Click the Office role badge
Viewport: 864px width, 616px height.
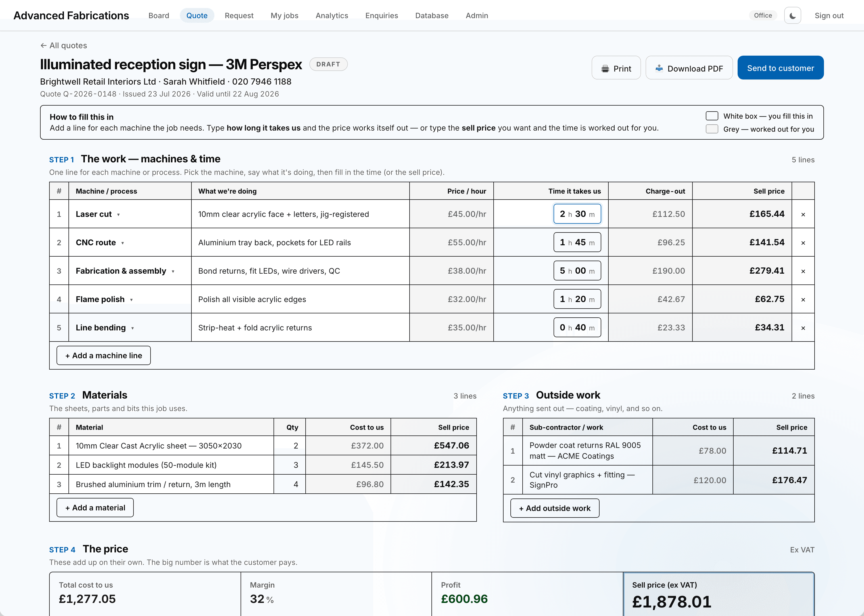[763, 16]
